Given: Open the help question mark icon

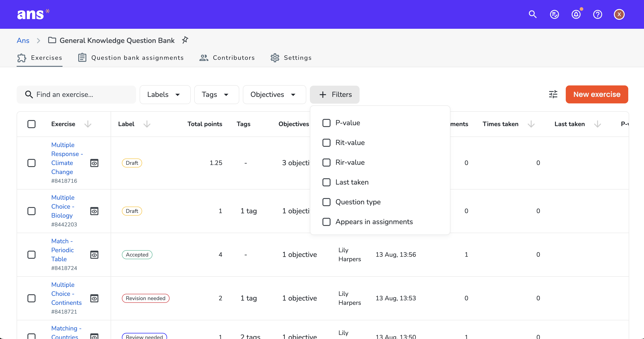Looking at the screenshot, I should pyautogui.click(x=597, y=15).
